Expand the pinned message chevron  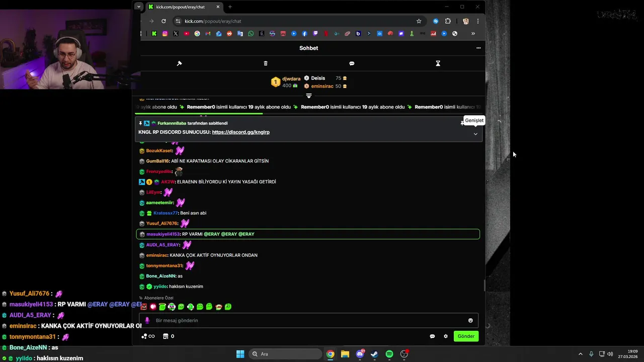pyautogui.click(x=475, y=134)
